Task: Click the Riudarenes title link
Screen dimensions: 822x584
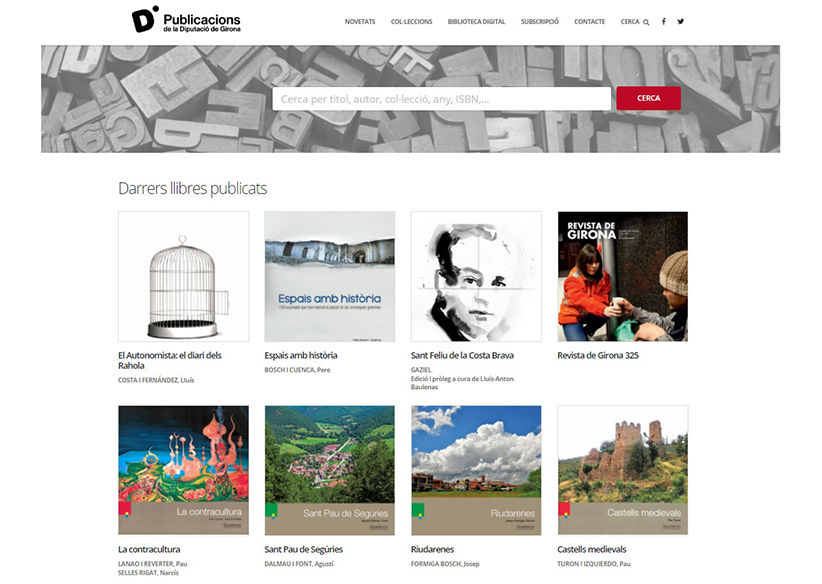Action: [x=432, y=549]
